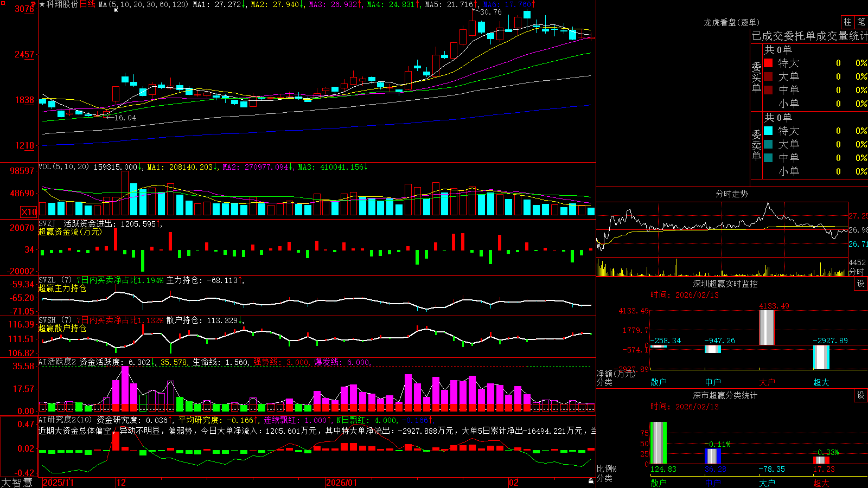Click the 30.76 high price label on the chart
Viewport: 868px width, 488px height.
pos(491,12)
